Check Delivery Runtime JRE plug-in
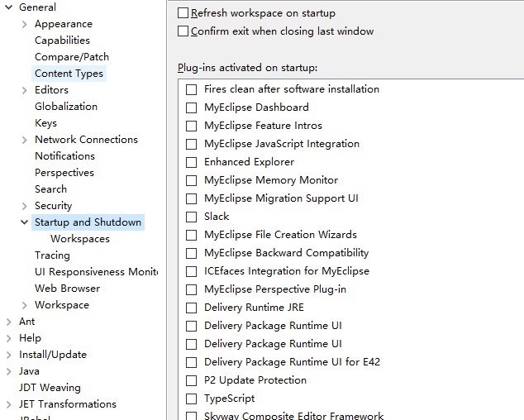Viewport: 524px width, 420px height. pos(191,308)
